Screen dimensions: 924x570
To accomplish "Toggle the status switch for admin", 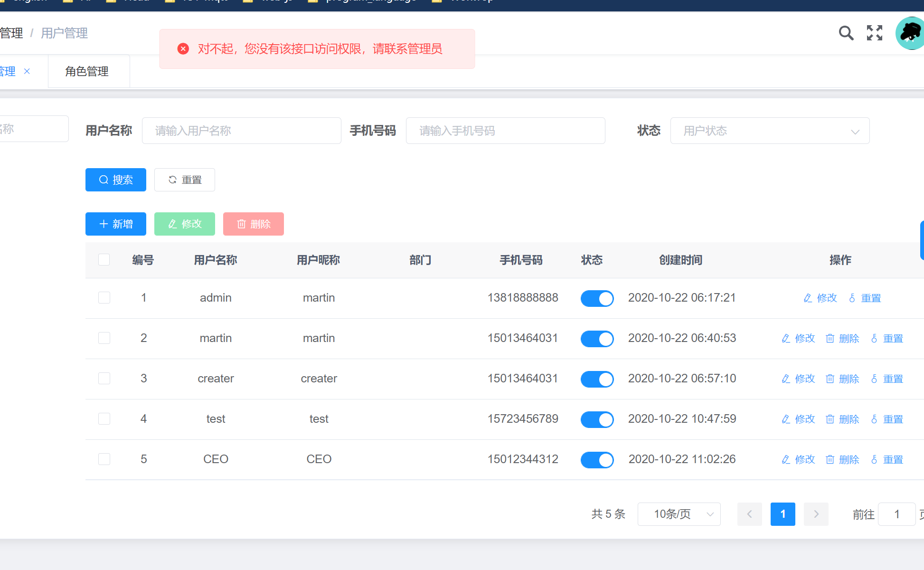I will point(597,298).
